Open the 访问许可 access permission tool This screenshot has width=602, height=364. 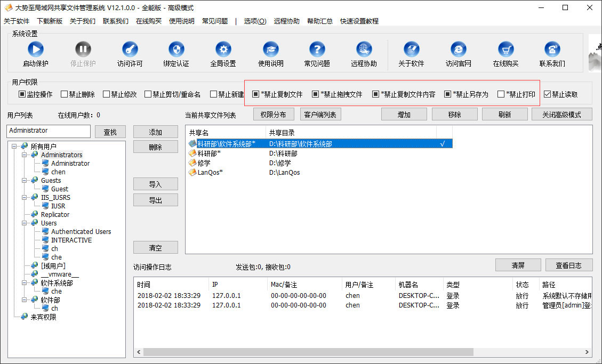(130, 51)
